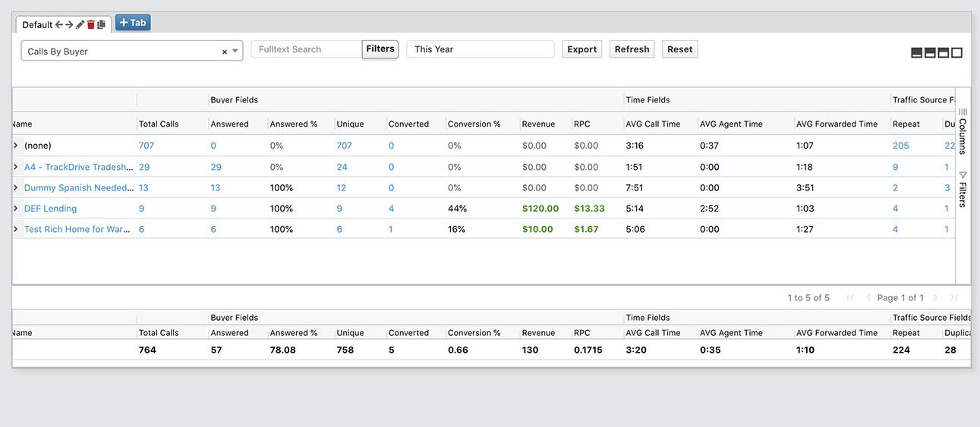Viewport: 980px width, 427px height.
Task: Select the empty square layout icon
Action: point(957,52)
